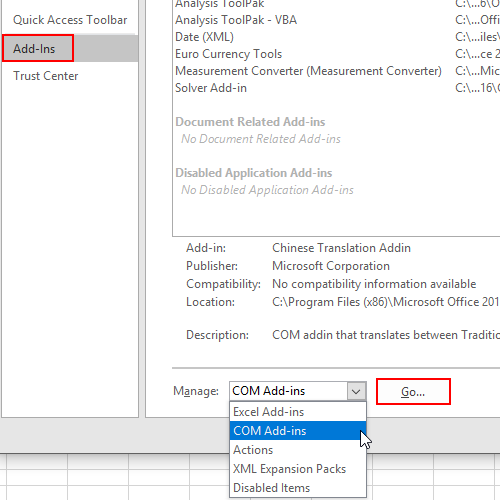
Task: Choose COM Add-ins in the dropdown list
Action: 298,431
